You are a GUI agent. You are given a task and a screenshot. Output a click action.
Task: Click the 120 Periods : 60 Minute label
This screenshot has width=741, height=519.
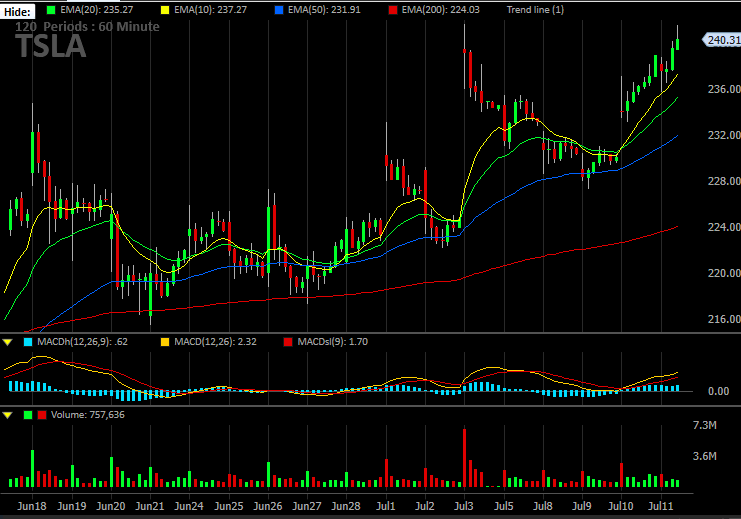pyautogui.click(x=87, y=26)
